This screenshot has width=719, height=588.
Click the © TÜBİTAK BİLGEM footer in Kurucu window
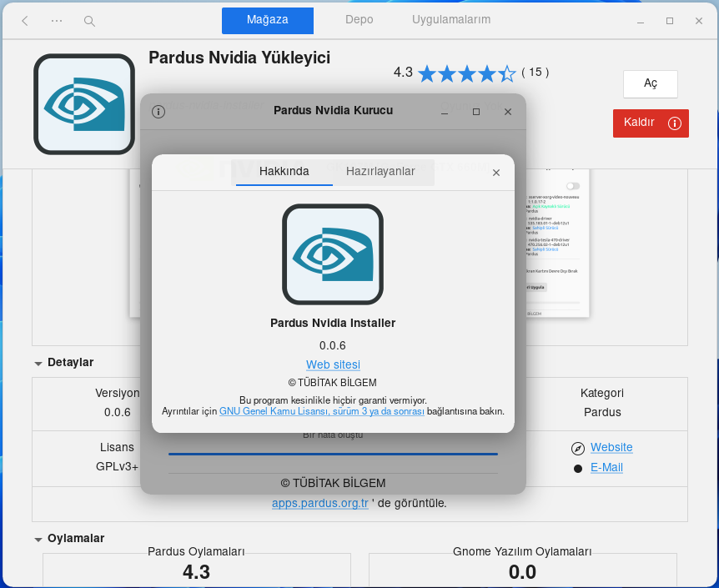(x=333, y=483)
